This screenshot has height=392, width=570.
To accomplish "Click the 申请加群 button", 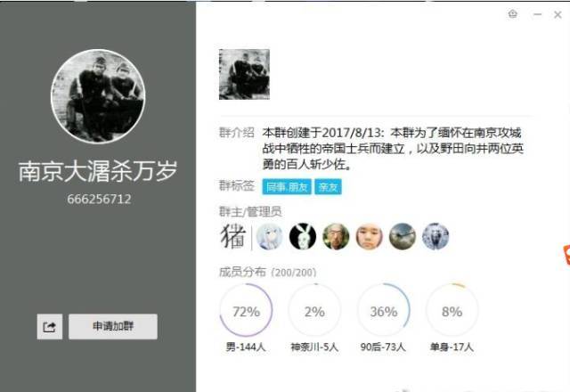I will pos(113,327).
